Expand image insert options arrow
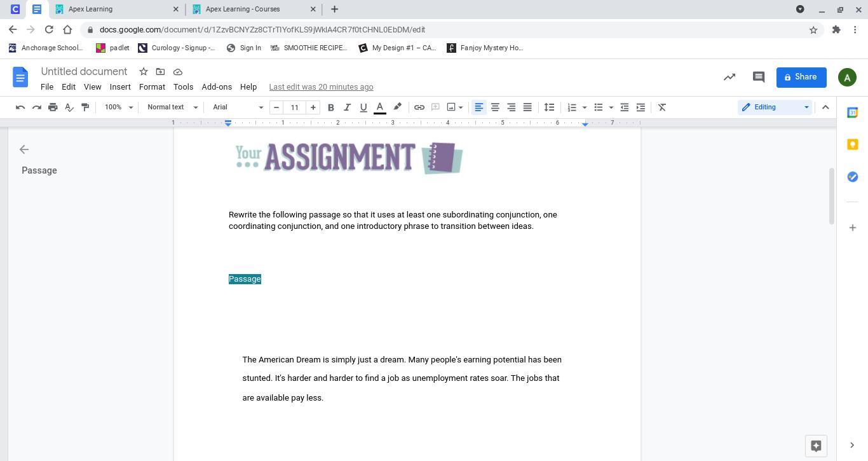This screenshot has height=461, width=868. click(461, 107)
